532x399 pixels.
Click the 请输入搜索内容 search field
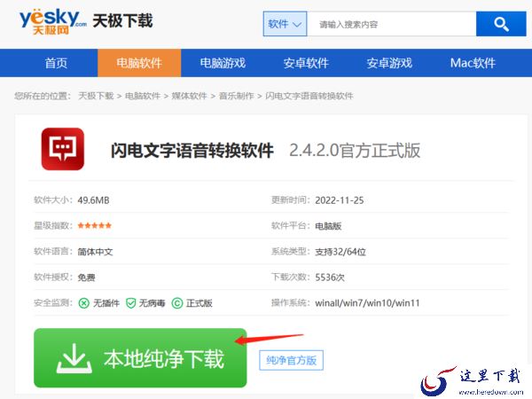click(392, 24)
